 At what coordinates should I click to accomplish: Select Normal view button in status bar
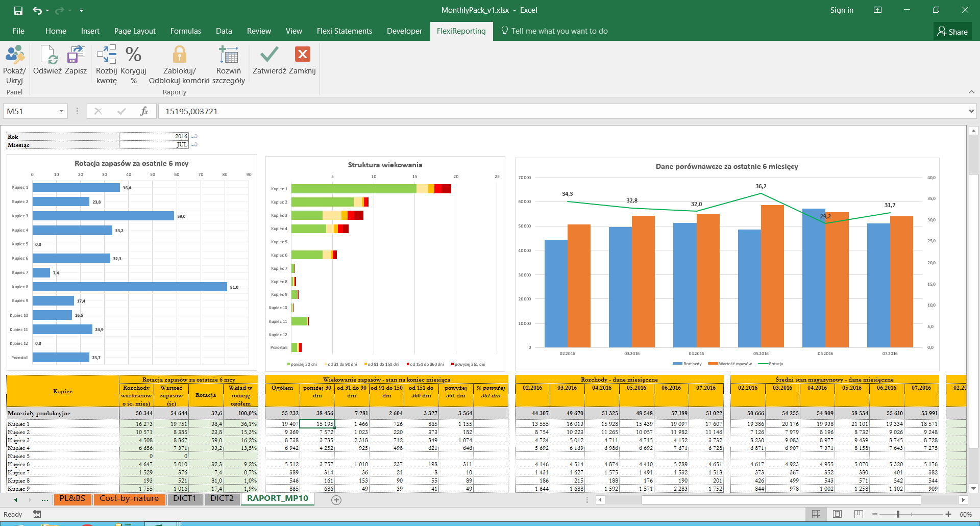pos(816,514)
